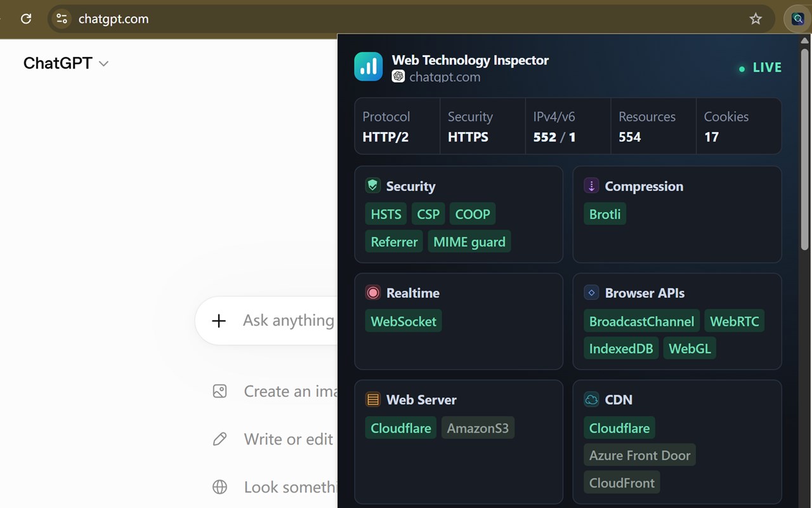
Task: Click the Web Server section icon
Action: click(373, 399)
